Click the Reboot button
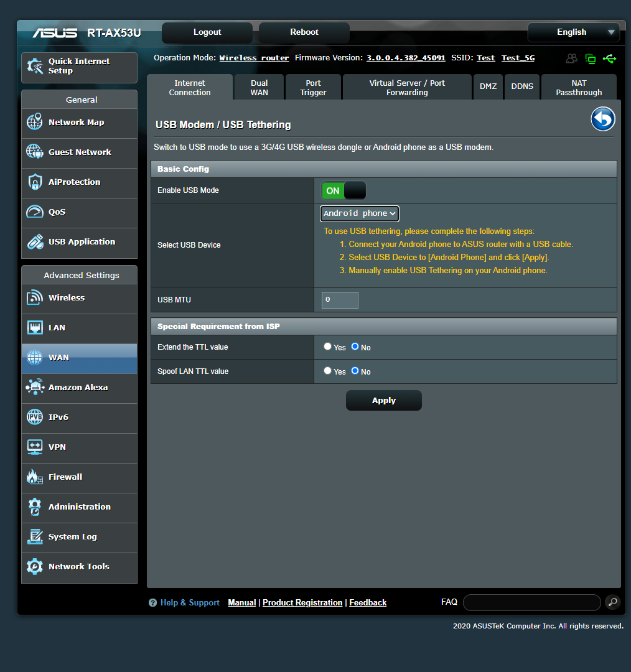Screen dimensions: 631x672 tap(304, 32)
